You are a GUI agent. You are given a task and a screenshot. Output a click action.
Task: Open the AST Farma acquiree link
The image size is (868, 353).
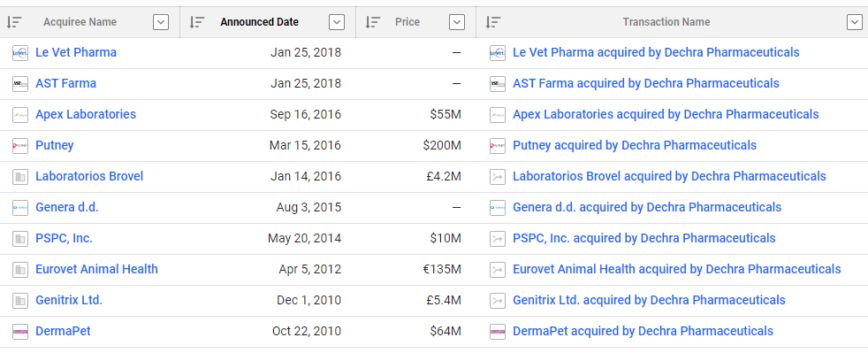point(66,84)
